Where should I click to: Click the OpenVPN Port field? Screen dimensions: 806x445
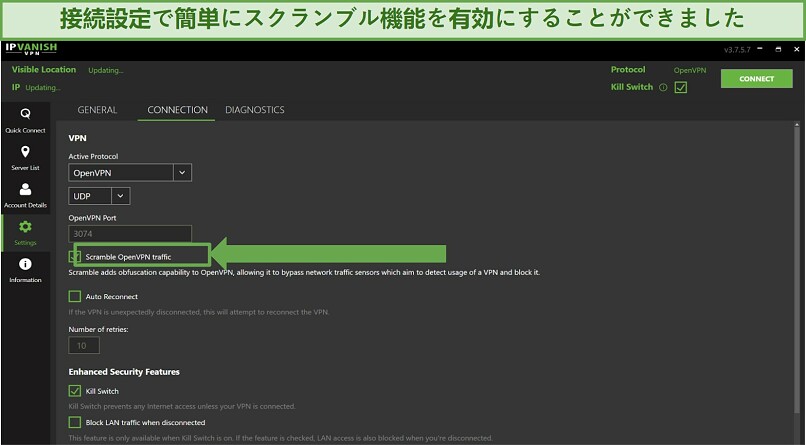(x=130, y=234)
